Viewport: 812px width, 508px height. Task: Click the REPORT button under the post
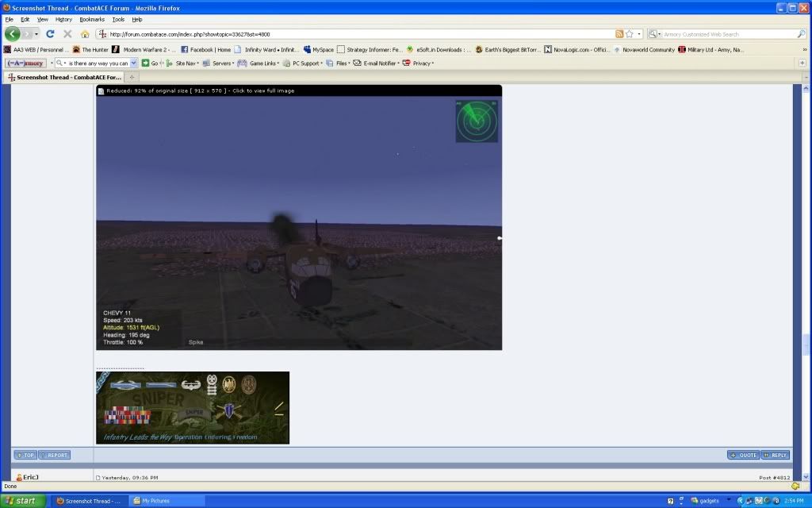point(55,455)
